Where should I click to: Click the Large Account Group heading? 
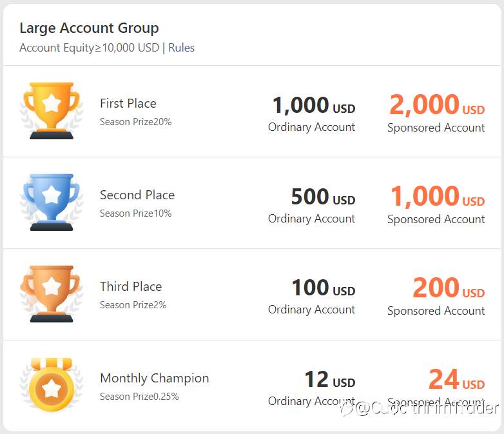point(89,28)
